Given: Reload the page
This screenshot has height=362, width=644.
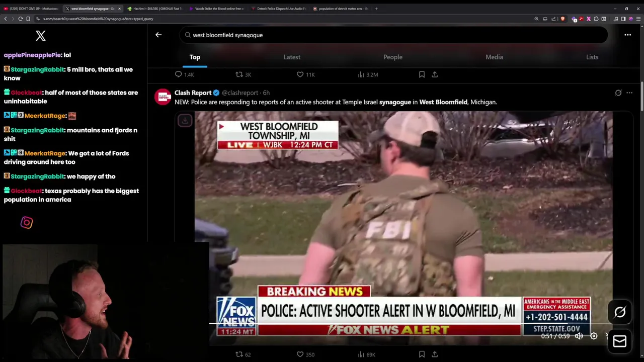Looking at the screenshot, I should [20, 19].
